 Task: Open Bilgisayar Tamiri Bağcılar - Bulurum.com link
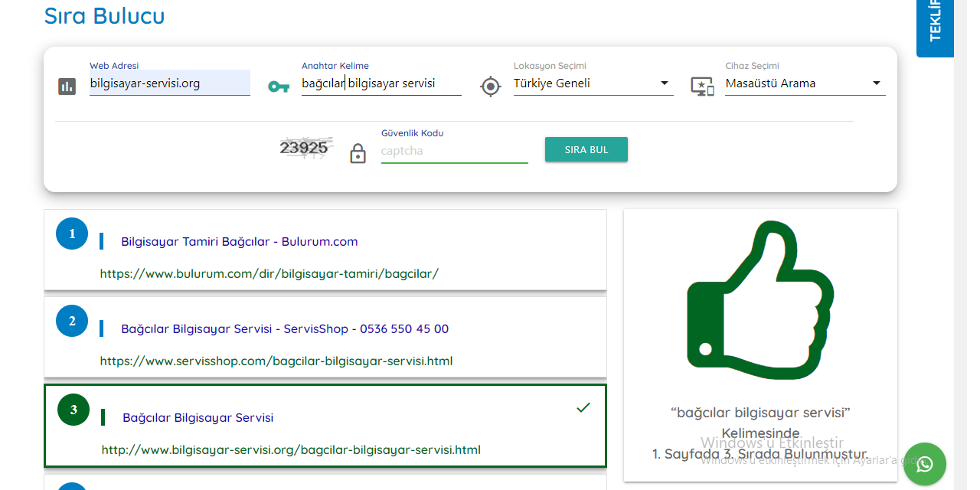[x=240, y=242]
